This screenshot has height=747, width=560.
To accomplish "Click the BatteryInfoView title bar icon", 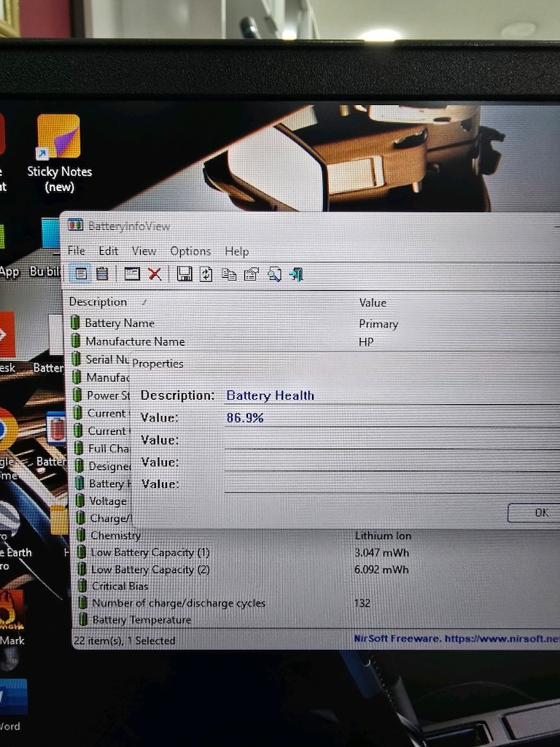I will [75, 225].
